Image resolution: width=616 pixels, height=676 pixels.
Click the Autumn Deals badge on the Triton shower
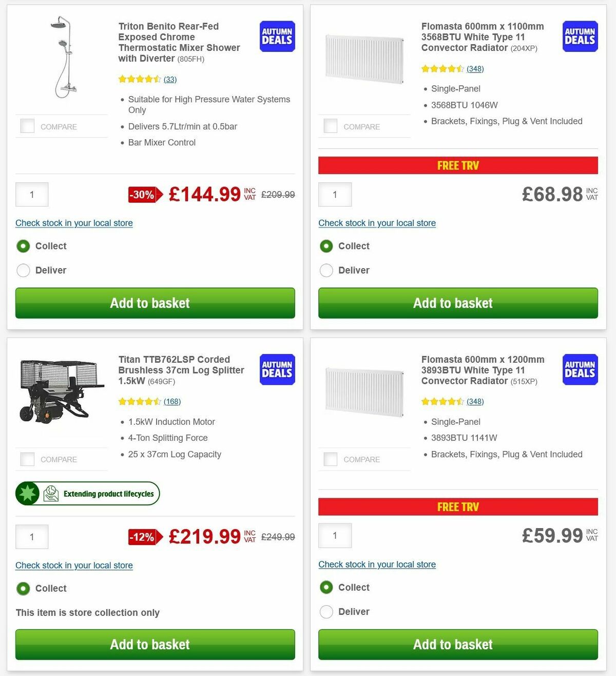(277, 36)
